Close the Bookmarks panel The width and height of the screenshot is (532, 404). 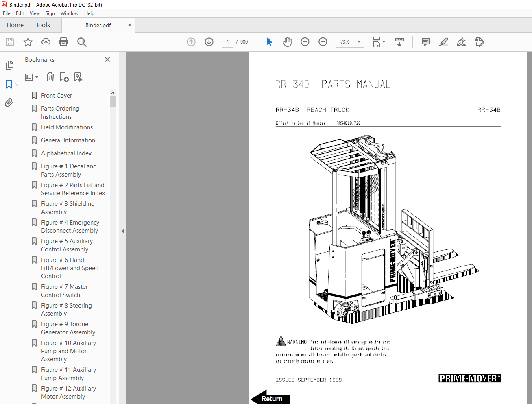click(107, 59)
